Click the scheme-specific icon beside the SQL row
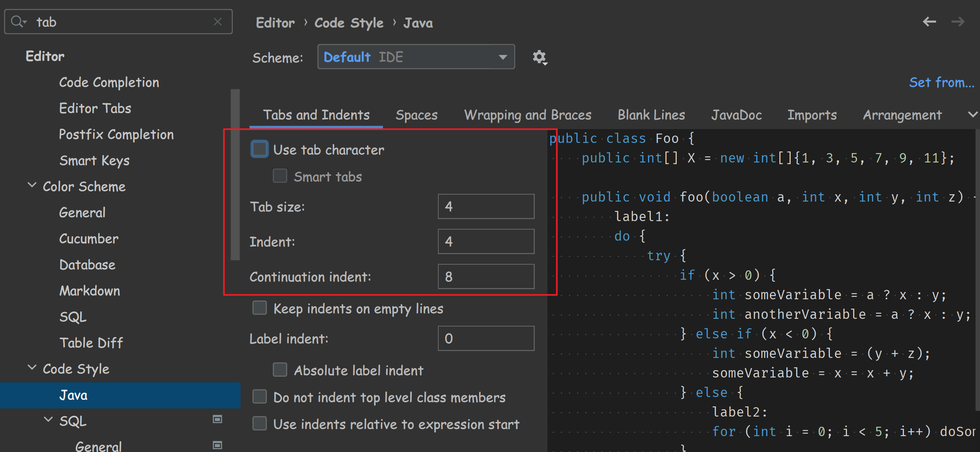 point(218,419)
